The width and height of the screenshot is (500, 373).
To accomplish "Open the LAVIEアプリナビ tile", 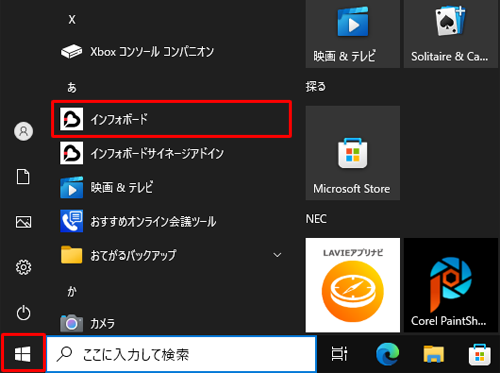I will (353, 285).
